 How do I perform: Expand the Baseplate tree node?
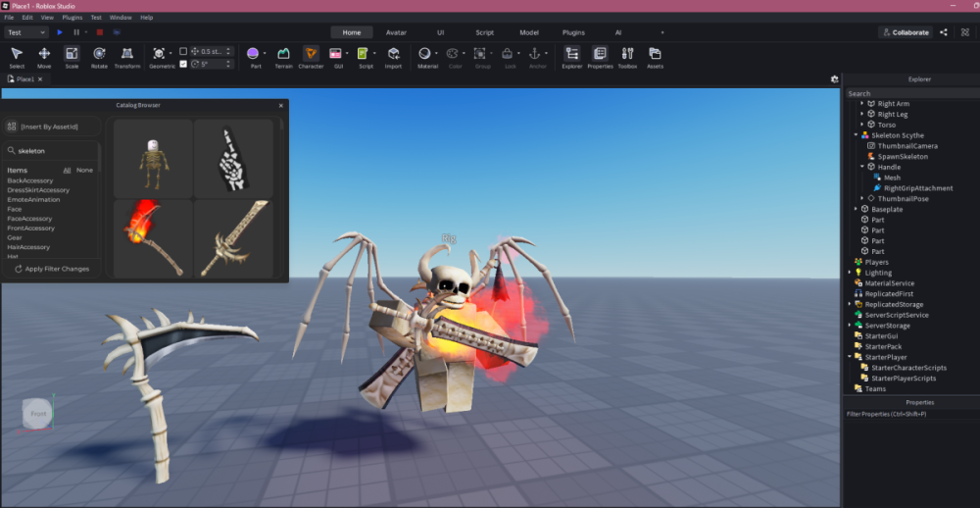point(857,209)
